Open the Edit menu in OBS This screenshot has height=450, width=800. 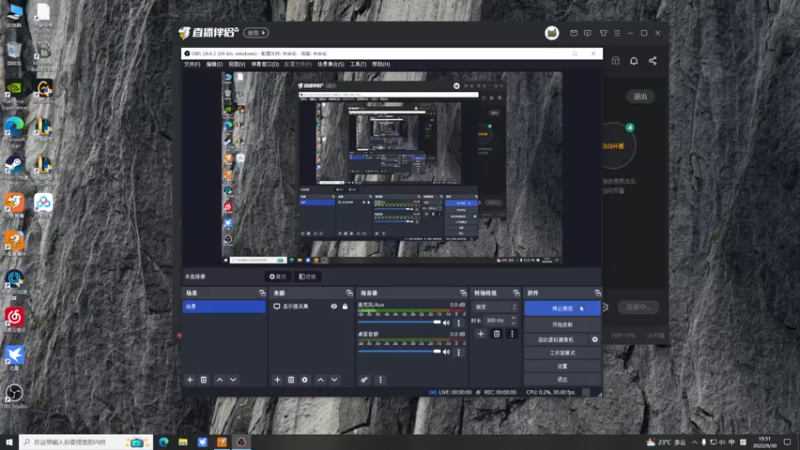coord(214,64)
